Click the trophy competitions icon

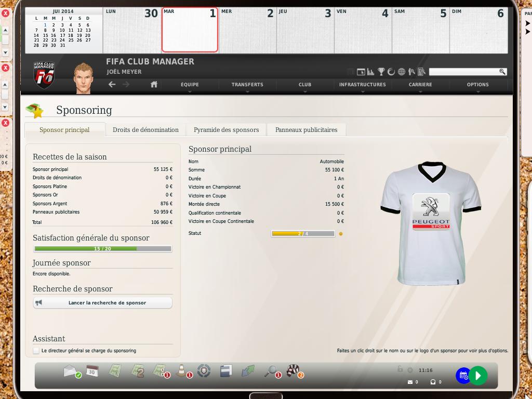point(381,72)
